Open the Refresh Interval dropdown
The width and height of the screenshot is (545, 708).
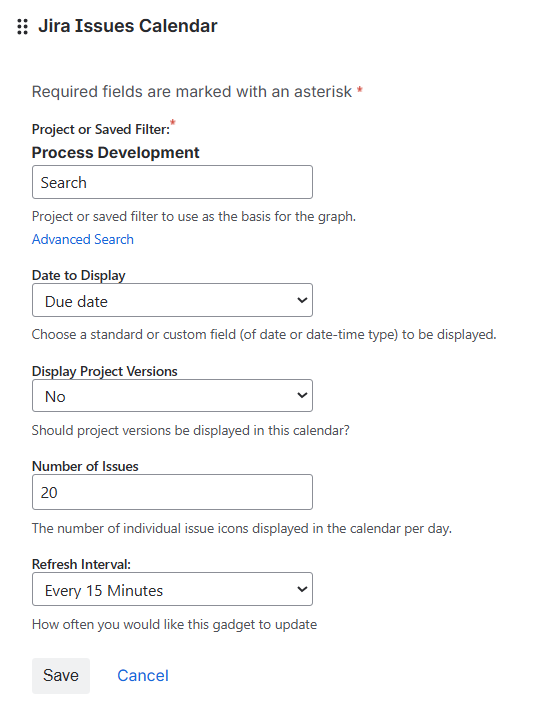[172, 589]
